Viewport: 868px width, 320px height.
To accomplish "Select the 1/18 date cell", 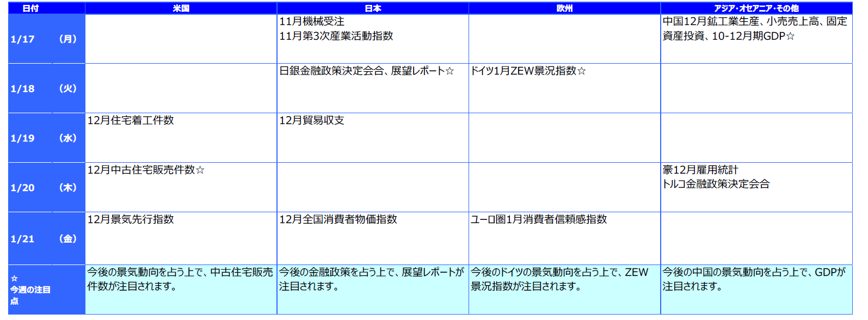I will [x=23, y=89].
